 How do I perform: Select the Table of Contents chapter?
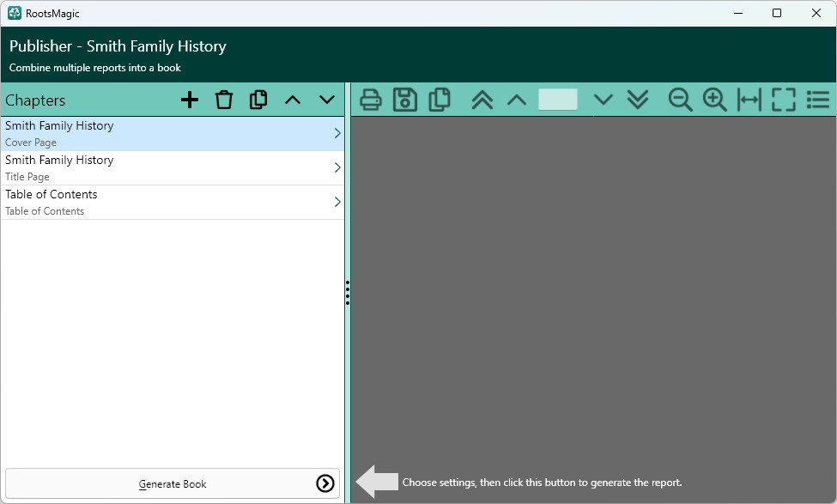click(x=173, y=203)
